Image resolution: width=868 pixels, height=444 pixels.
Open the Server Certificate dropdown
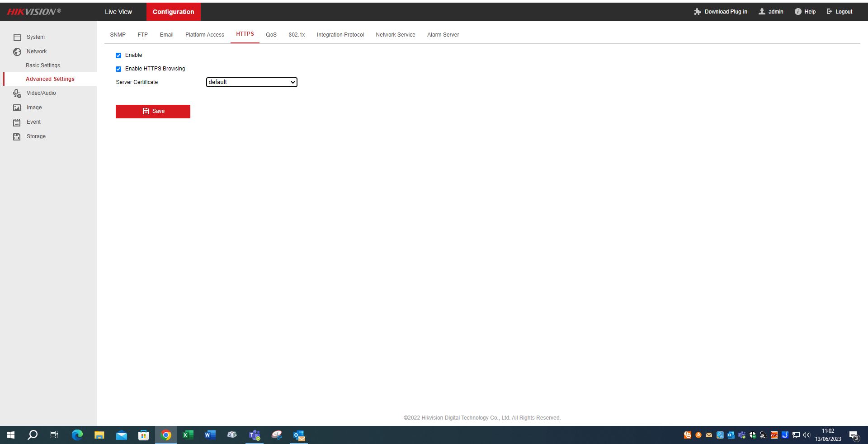[x=251, y=82]
